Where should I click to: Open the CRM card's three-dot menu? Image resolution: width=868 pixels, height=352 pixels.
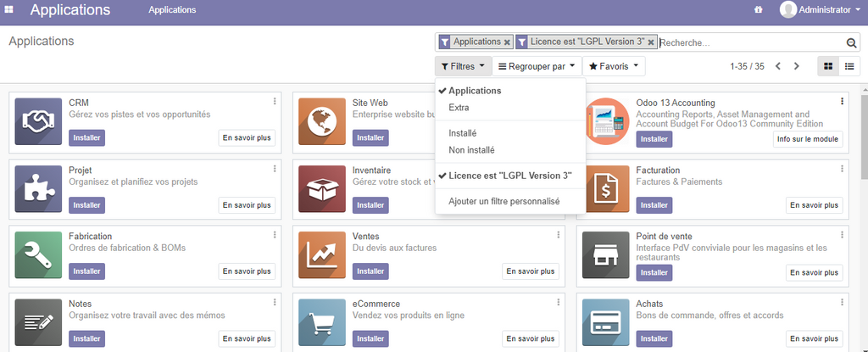(x=275, y=102)
